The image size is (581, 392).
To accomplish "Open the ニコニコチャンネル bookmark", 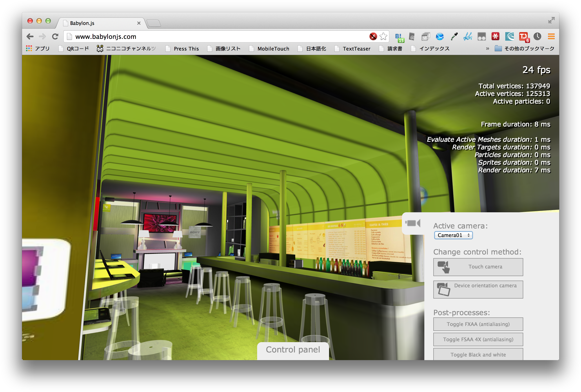I will point(126,49).
